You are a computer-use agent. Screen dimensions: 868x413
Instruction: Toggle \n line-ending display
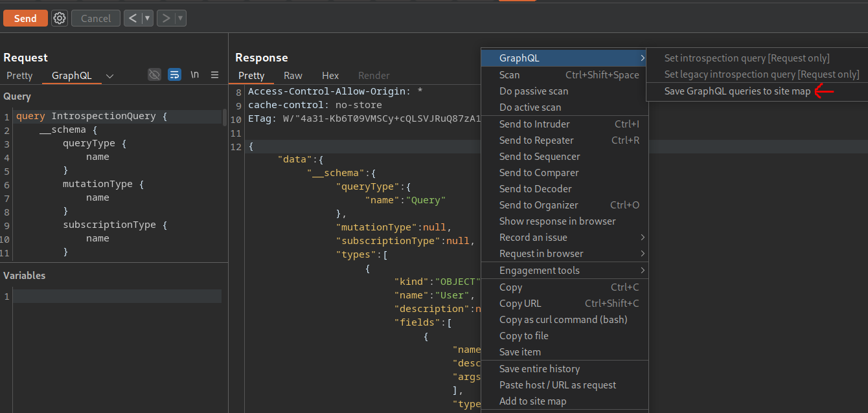pyautogui.click(x=194, y=74)
